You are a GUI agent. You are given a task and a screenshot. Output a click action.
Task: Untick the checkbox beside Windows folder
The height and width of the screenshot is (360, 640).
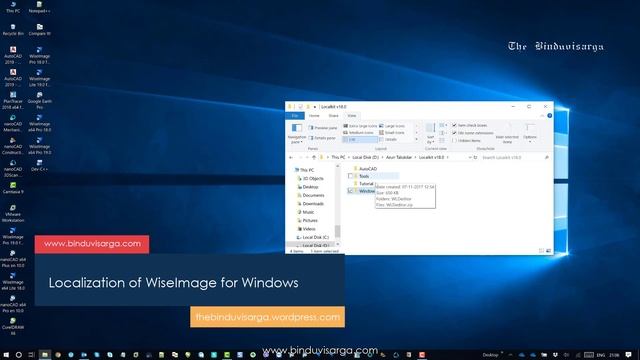[350, 191]
